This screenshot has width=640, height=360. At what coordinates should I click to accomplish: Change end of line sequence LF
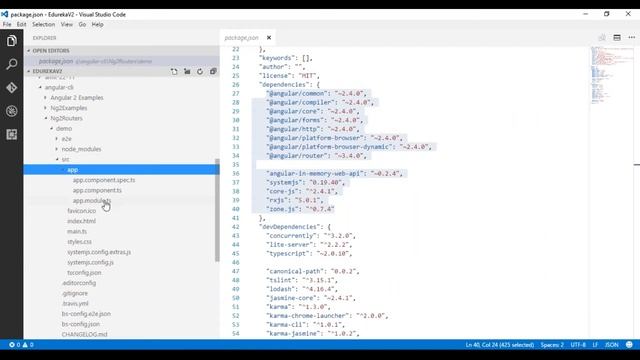coord(595,345)
